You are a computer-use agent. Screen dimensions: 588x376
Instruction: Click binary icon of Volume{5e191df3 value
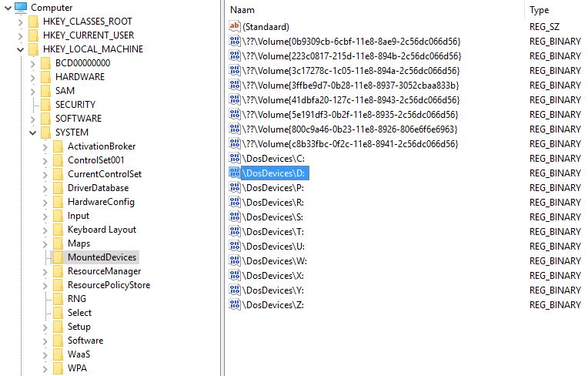coord(235,115)
